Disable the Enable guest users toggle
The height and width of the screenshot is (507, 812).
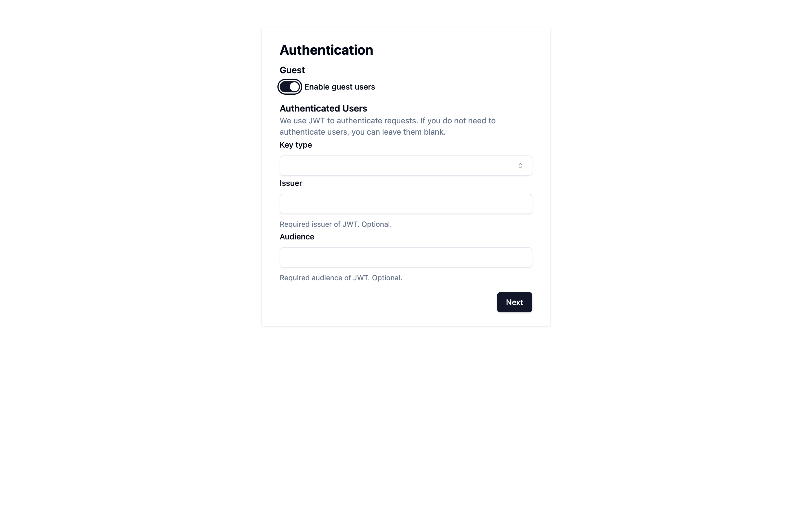(289, 87)
